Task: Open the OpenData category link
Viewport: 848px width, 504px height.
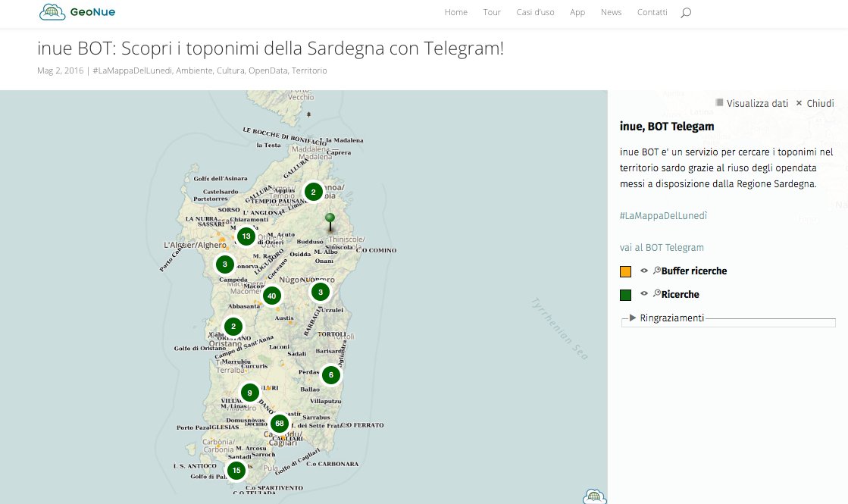Action: pyautogui.click(x=268, y=70)
